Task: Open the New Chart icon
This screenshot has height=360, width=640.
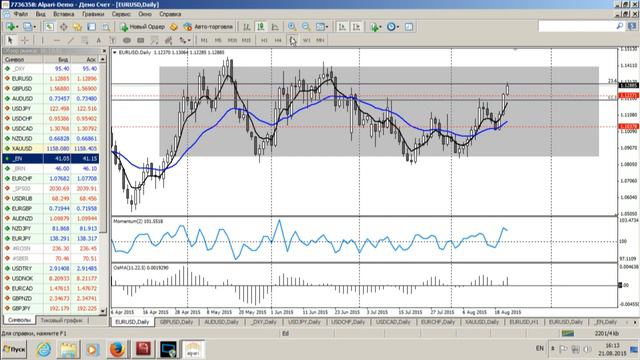Action: (x=10, y=27)
